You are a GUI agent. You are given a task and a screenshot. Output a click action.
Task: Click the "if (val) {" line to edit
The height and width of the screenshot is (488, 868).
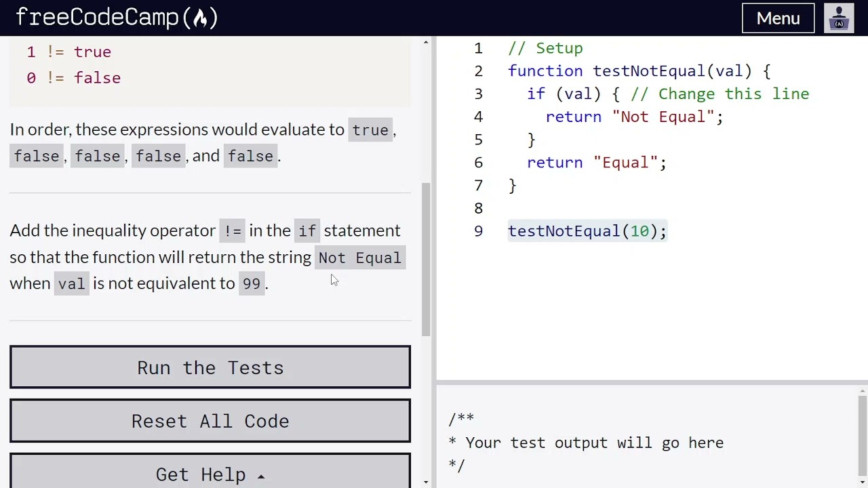click(573, 94)
